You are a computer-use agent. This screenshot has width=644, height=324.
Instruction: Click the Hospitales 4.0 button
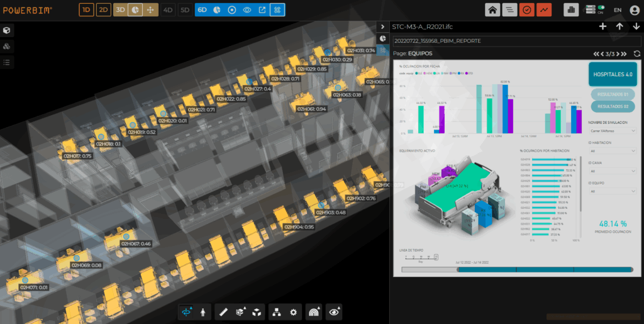[613, 74]
